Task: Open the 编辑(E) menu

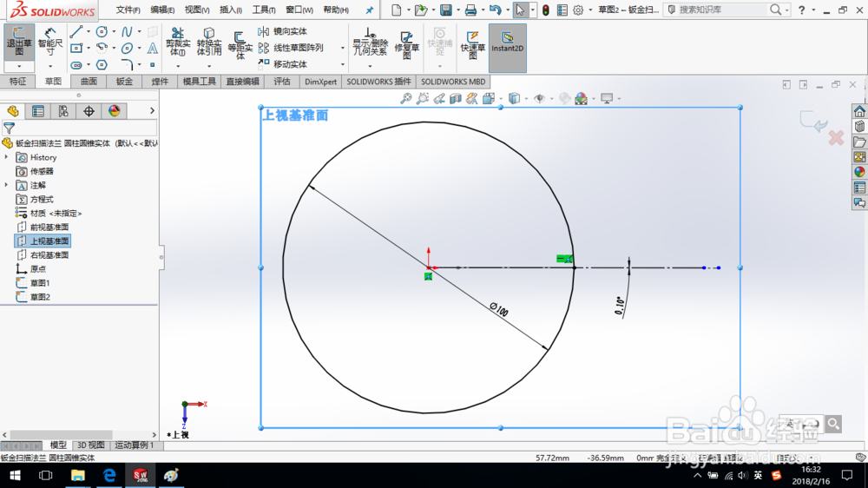Action: [x=162, y=10]
